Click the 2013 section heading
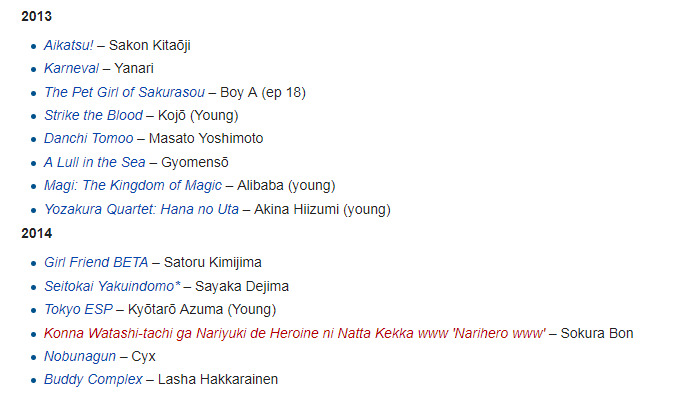 coord(37,16)
